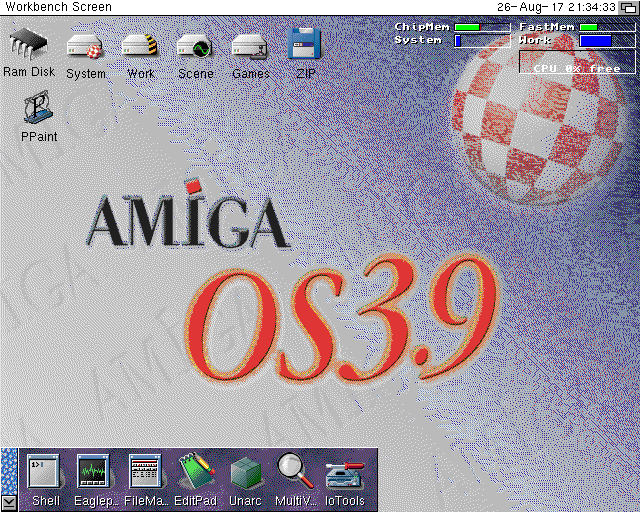Select the Work drive icon

point(141,46)
